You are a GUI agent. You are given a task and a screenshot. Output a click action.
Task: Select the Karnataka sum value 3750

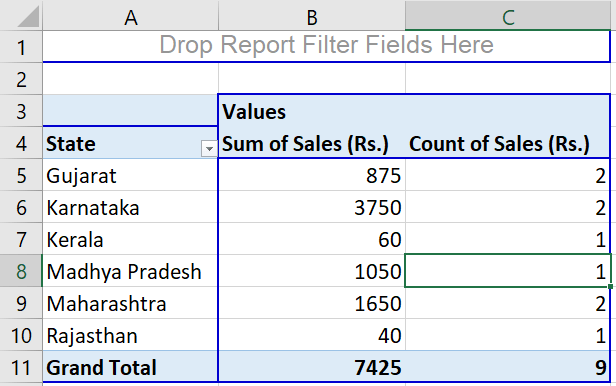point(312,207)
